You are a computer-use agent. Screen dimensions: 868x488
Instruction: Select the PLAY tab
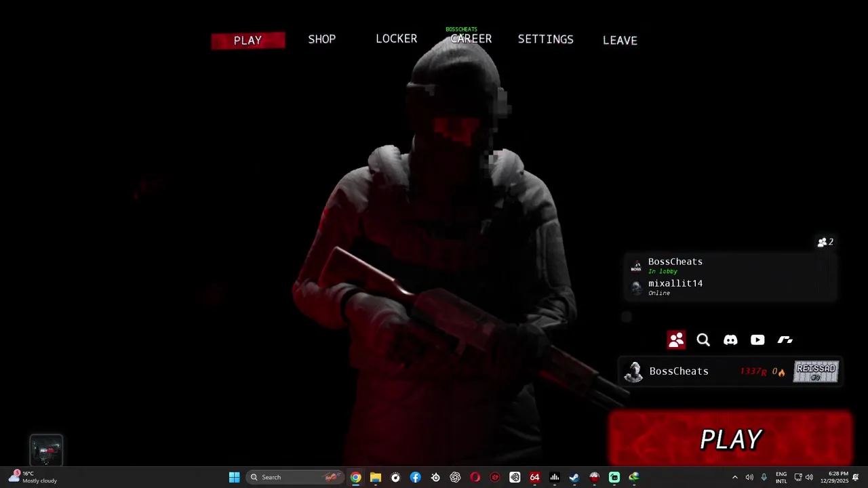click(248, 41)
